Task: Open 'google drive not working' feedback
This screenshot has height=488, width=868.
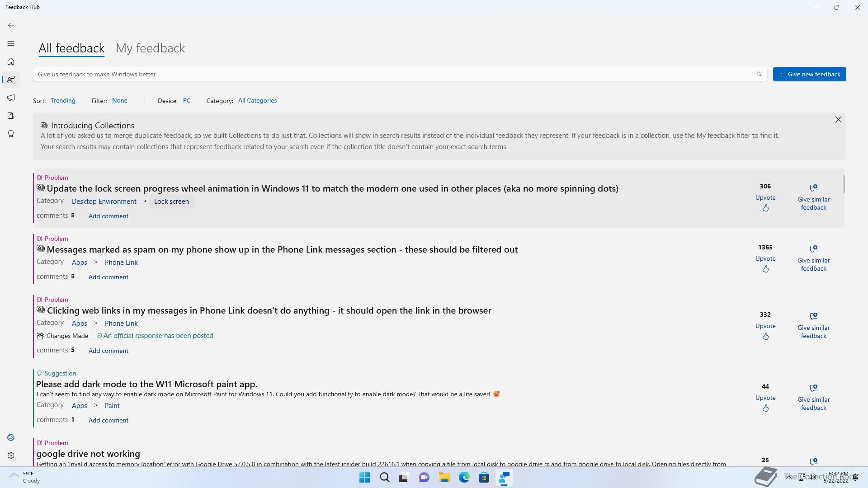Action: point(88,454)
